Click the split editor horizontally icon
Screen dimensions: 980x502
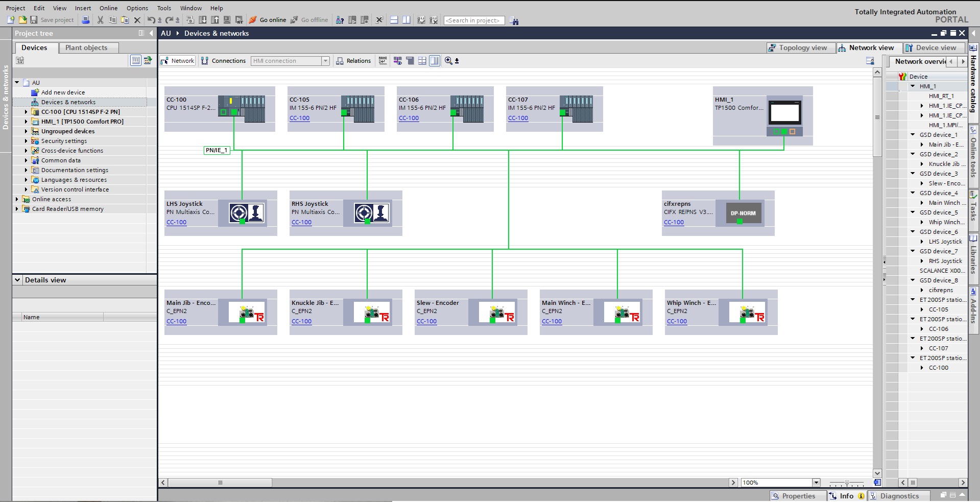394,20
